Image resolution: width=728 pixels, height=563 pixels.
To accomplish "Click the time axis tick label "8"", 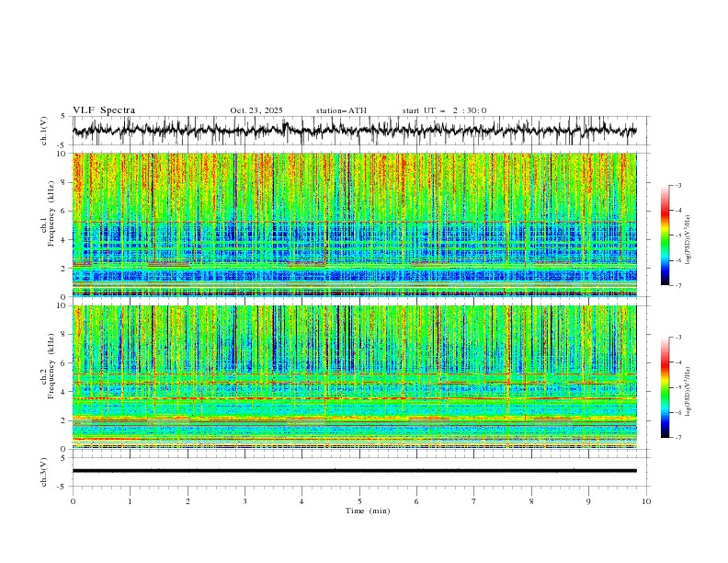I will 531,501.
